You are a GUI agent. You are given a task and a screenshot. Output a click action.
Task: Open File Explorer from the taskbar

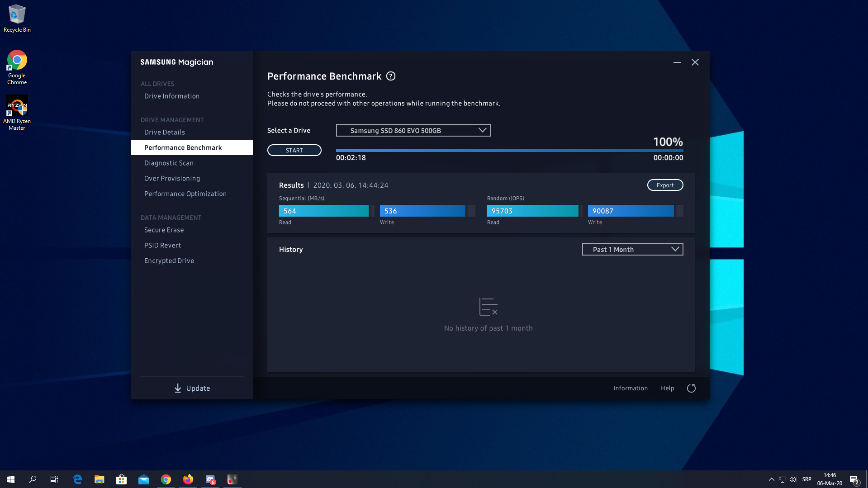point(99,479)
